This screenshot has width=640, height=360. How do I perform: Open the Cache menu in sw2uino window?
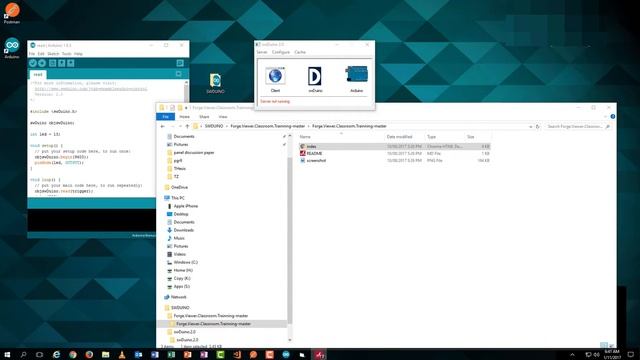300,52
